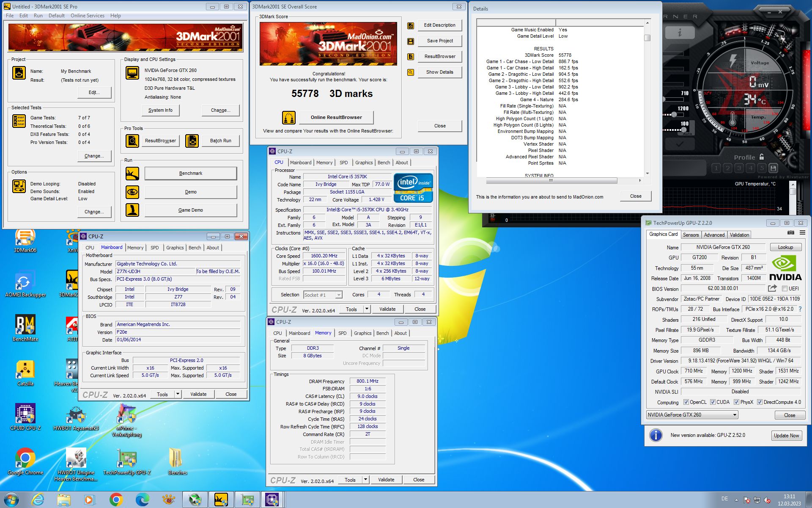Viewport: 812px width, 508px height.
Task: Switch to Bench tab in CPU-Z Memory window
Action: [x=382, y=333]
